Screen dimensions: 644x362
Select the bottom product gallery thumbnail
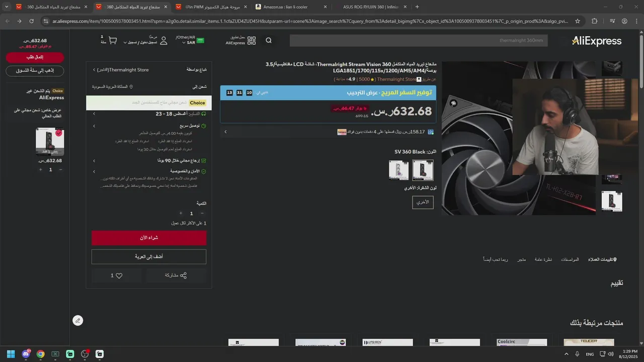tap(612, 201)
